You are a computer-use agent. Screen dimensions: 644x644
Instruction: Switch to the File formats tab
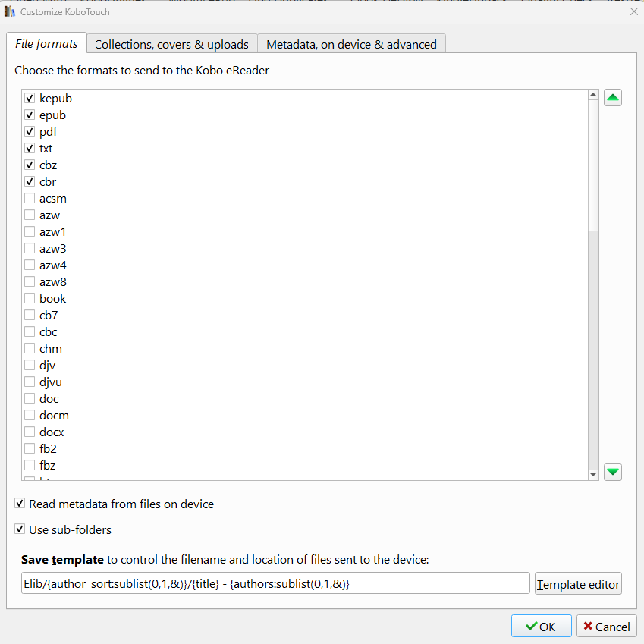pos(46,43)
